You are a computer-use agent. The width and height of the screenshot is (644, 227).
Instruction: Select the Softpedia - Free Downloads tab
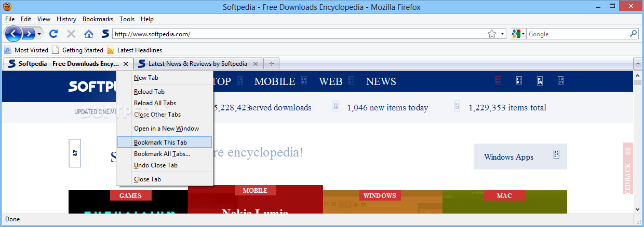coord(68,64)
